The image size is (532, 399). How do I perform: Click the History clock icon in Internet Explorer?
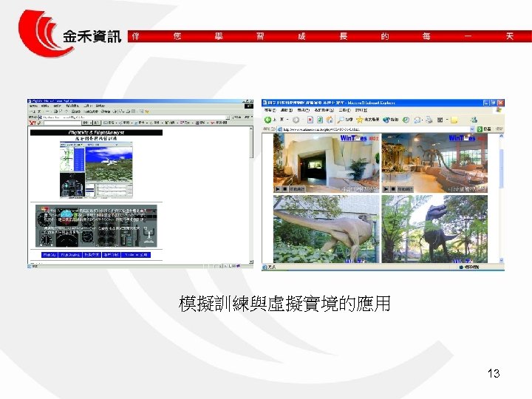pos(406,120)
